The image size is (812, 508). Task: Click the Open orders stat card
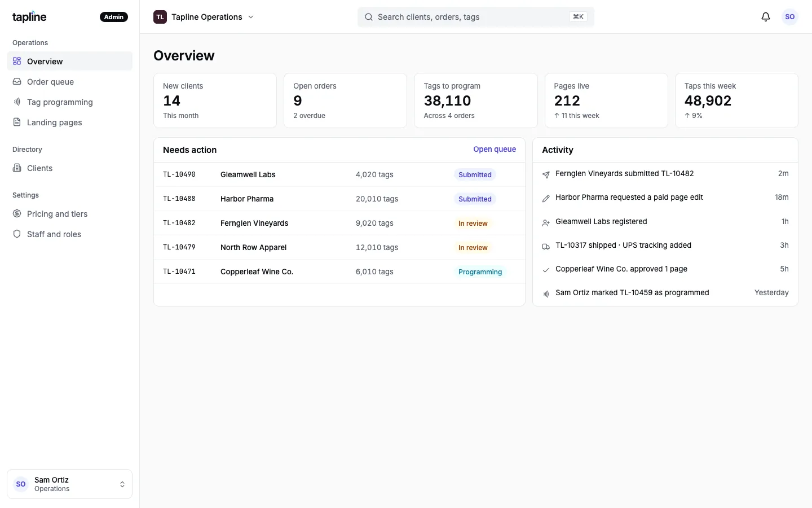[x=345, y=100]
